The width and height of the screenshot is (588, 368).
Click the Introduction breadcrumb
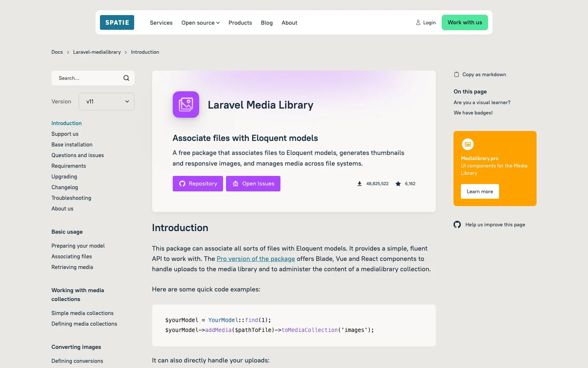pyautogui.click(x=145, y=52)
